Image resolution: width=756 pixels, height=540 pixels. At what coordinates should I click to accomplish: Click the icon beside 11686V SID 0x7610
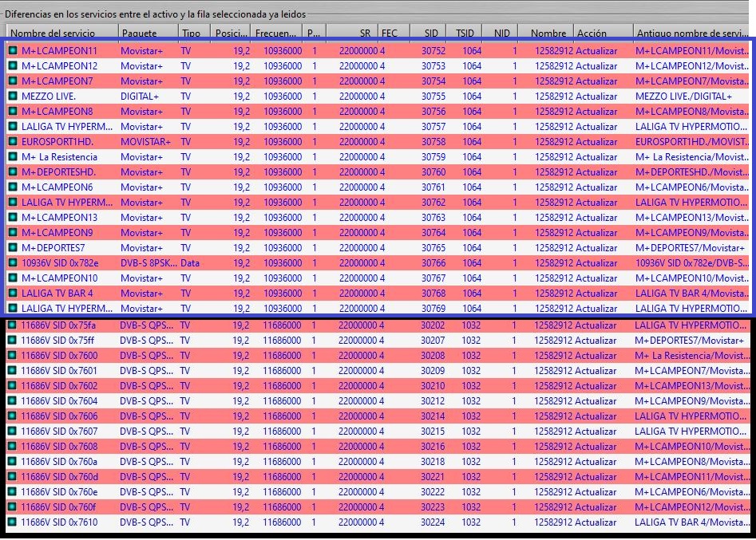click(12, 522)
